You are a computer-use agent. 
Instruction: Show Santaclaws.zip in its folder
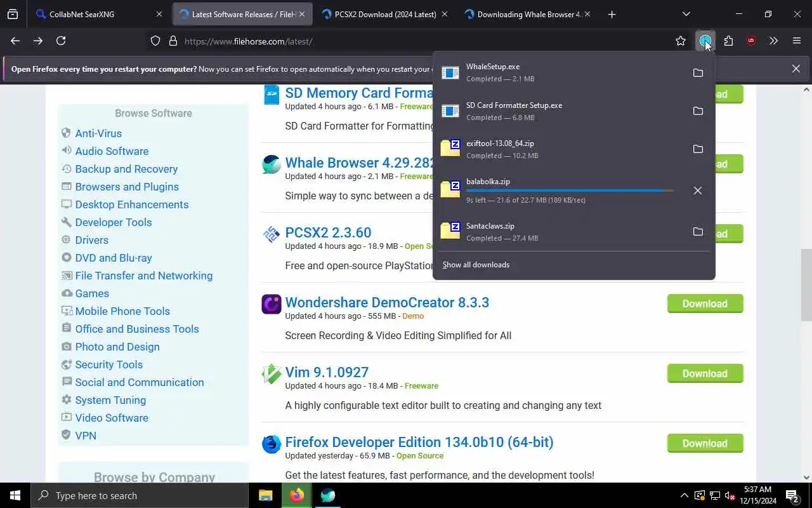click(x=698, y=232)
